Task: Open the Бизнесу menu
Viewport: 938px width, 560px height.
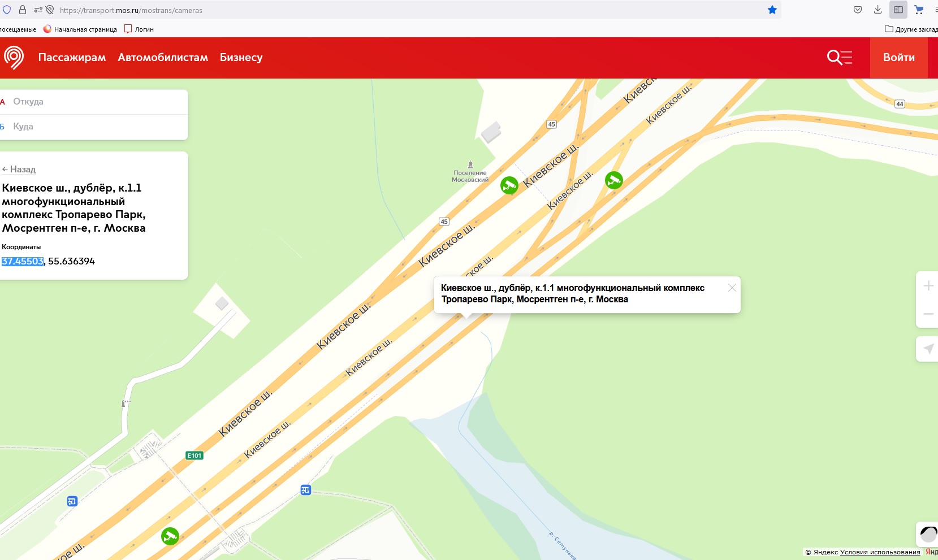Action: tap(241, 57)
